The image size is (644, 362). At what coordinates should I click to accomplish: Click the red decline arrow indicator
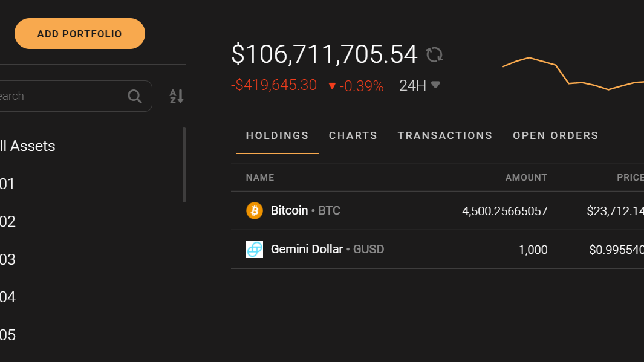[x=332, y=85]
